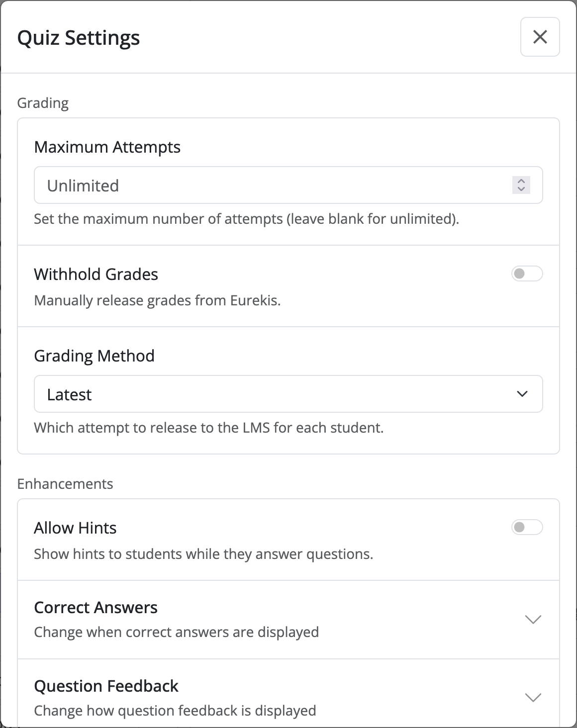This screenshot has width=577, height=728.
Task: Click the X icon in the top right corner
Action: [540, 37]
